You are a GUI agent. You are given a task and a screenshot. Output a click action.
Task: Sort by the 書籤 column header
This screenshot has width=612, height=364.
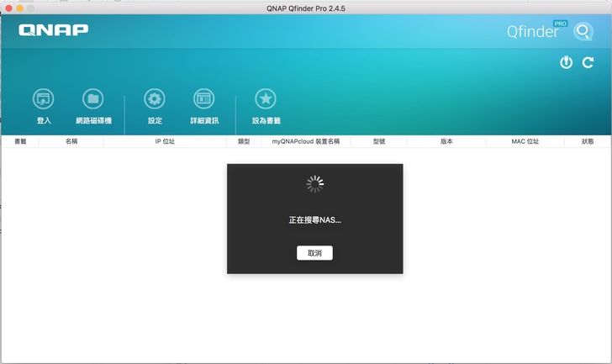[20, 142]
